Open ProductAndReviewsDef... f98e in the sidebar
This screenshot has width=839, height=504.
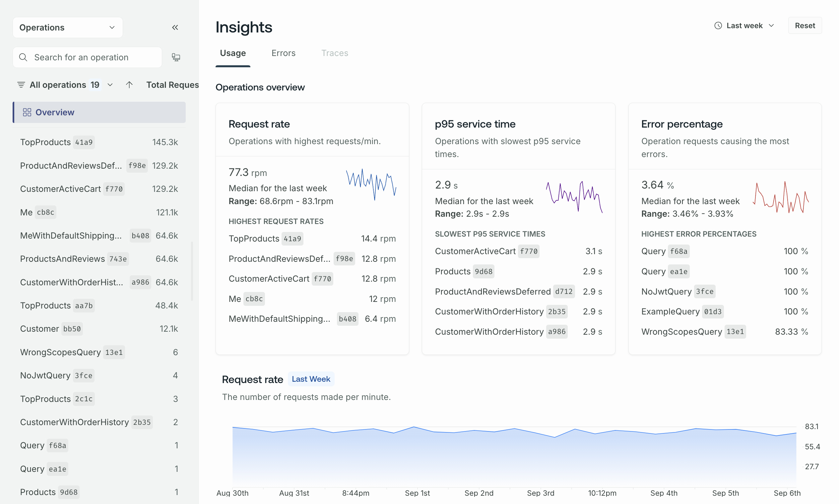tap(99, 165)
